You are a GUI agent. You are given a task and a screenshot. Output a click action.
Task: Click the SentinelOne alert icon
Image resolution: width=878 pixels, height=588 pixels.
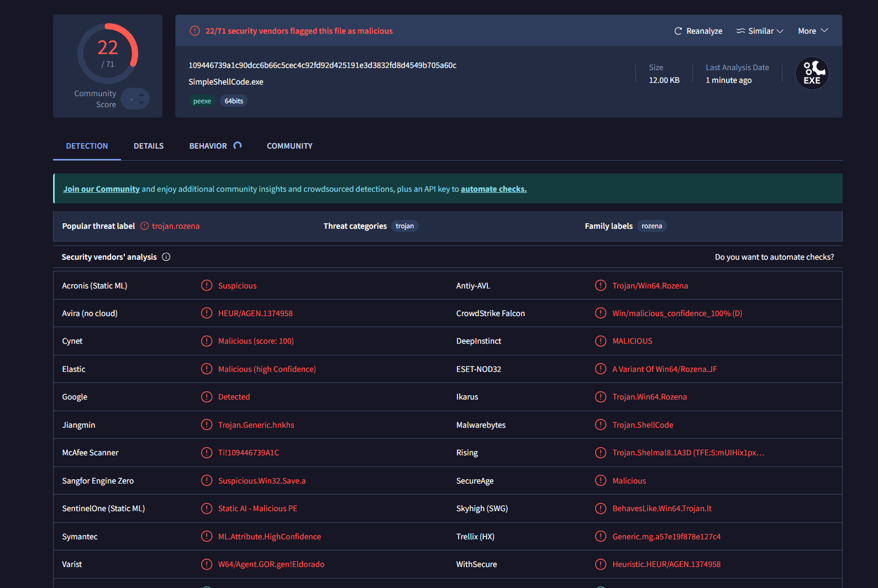pyautogui.click(x=207, y=508)
